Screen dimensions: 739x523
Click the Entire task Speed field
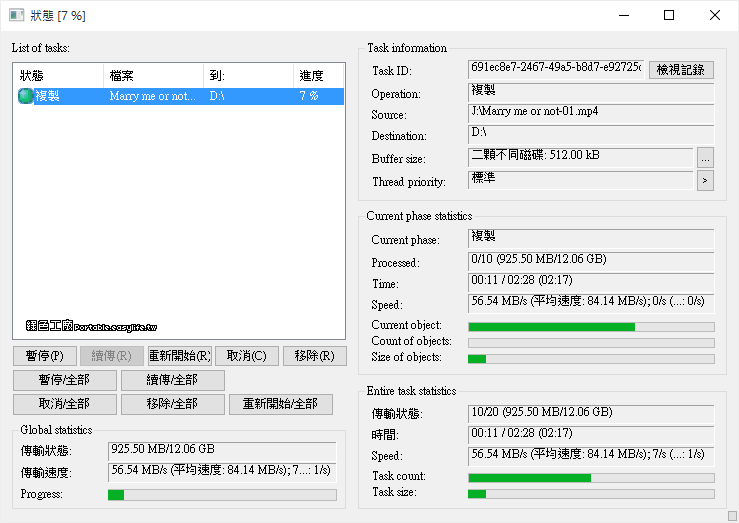591,456
